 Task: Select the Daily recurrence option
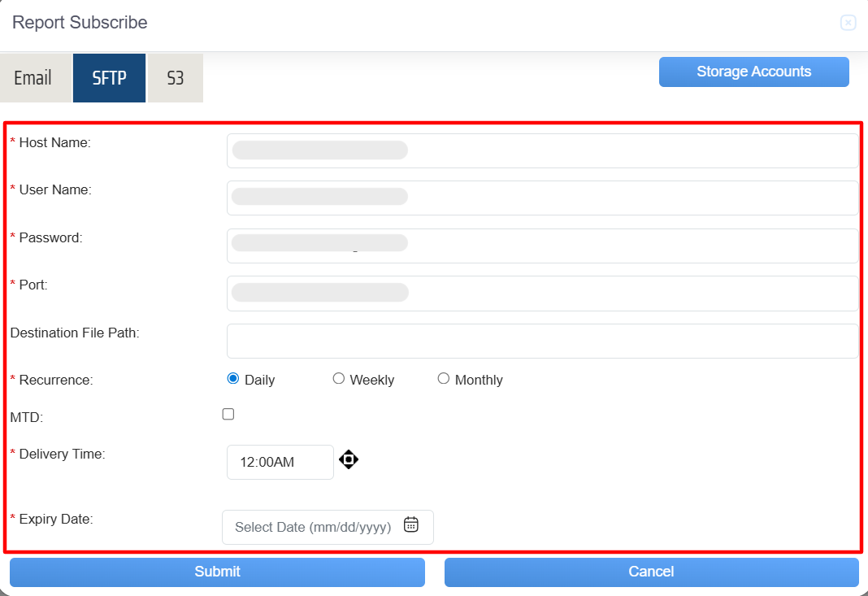click(x=233, y=378)
